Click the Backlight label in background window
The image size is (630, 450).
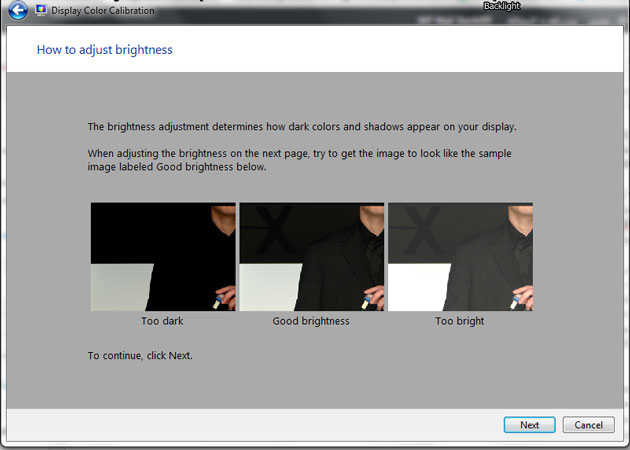502,6
